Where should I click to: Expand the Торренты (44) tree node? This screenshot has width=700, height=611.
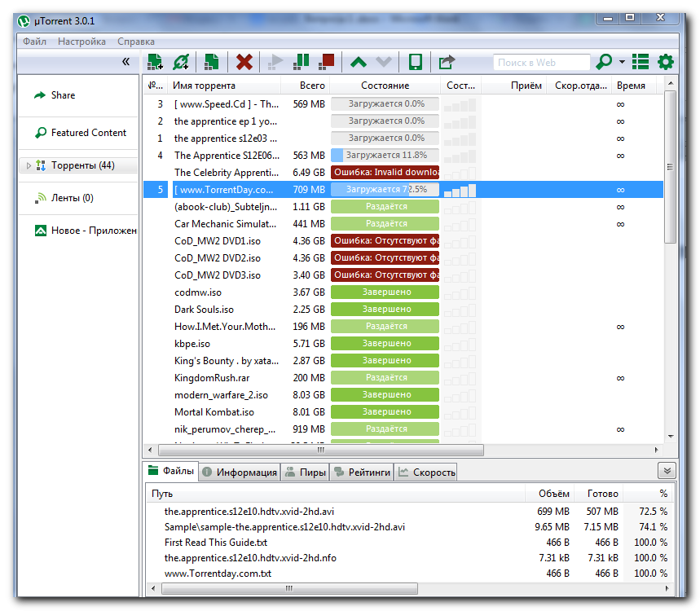[x=29, y=166]
